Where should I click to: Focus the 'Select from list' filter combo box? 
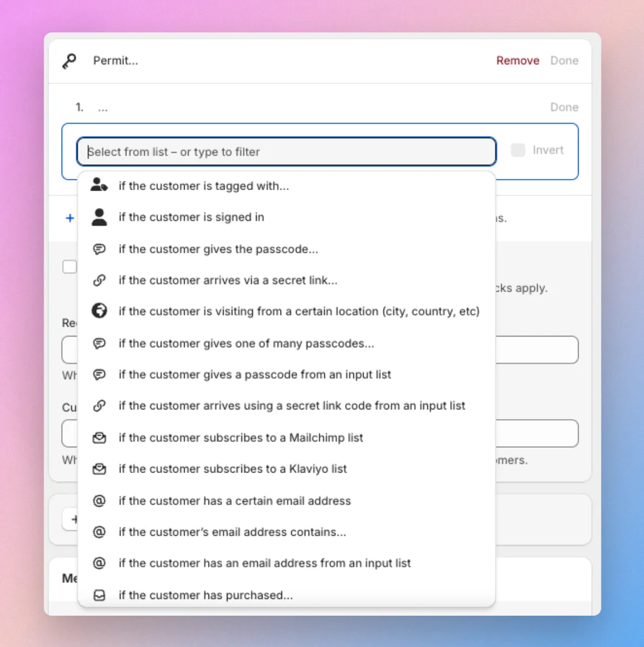pyautogui.click(x=286, y=151)
